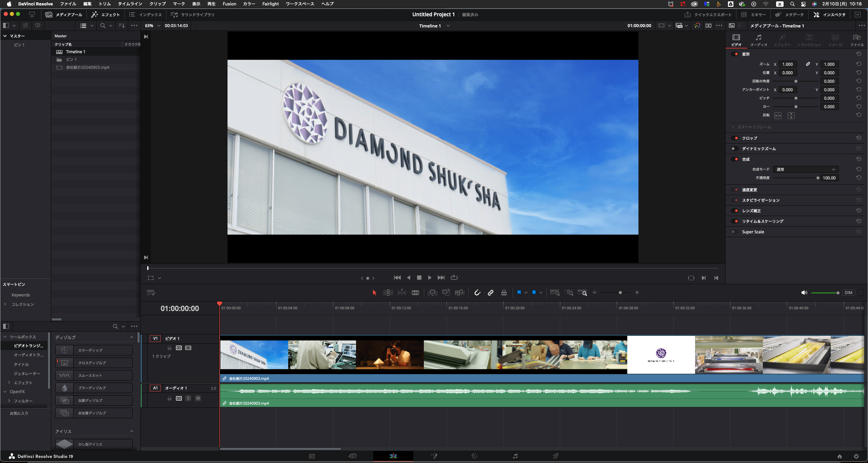
Task: Expand the スマートリフレーム section
Action: [x=733, y=127]
